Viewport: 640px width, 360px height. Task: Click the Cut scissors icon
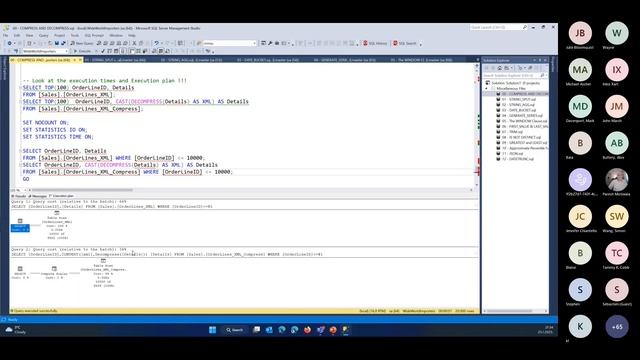134,43
